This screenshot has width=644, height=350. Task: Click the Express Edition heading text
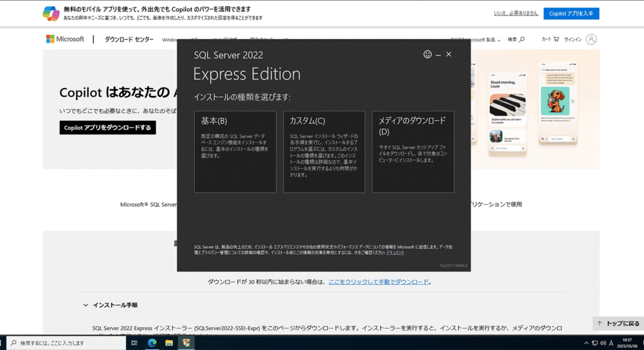[247, 74]
